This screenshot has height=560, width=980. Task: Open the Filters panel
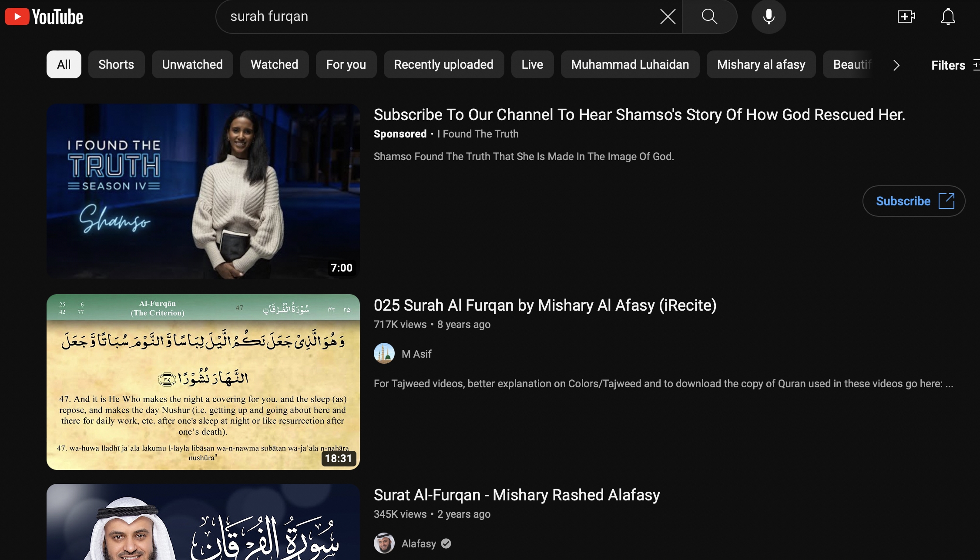(953, 65)
